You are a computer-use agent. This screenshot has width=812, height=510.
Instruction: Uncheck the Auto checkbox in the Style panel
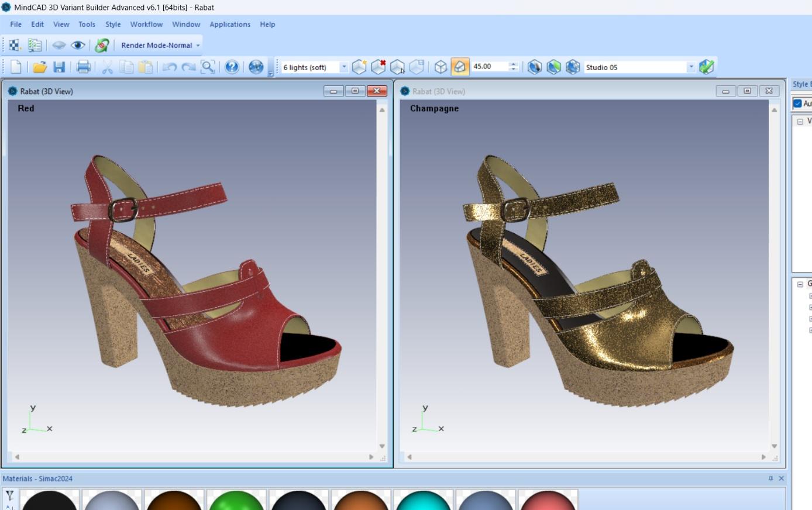coord(798,104)
